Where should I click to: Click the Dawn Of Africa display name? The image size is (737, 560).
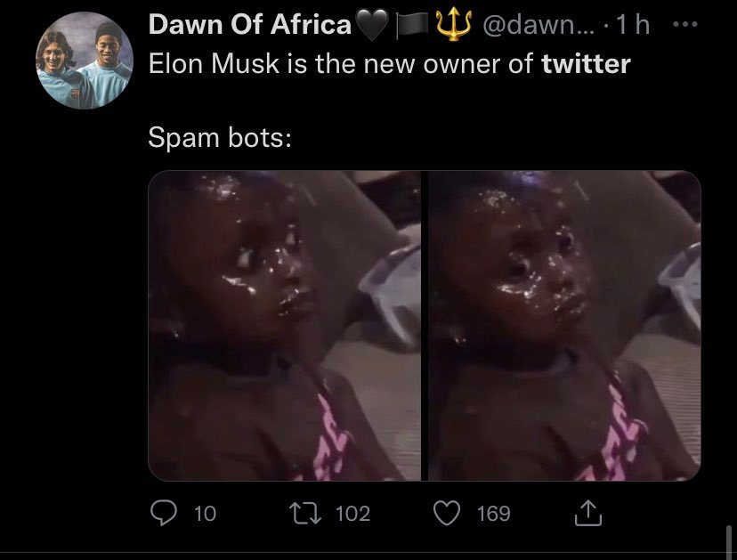[x=249, y=26]
